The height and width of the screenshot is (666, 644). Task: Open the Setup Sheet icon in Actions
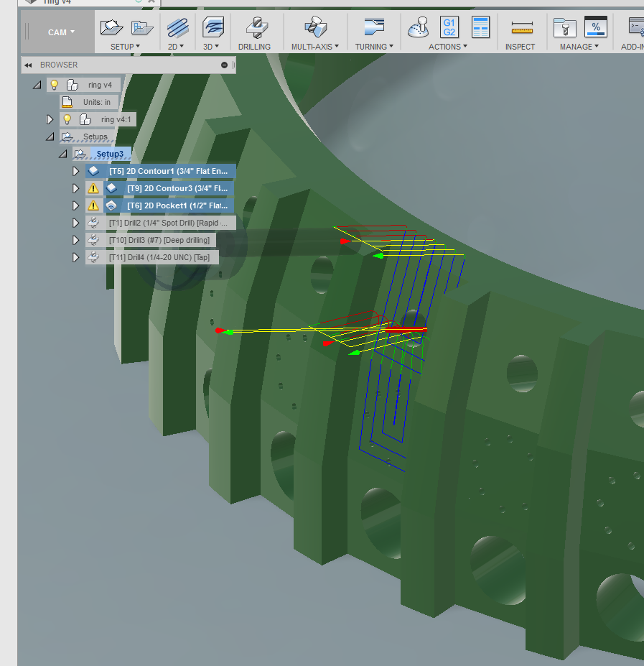coord(479,27)
